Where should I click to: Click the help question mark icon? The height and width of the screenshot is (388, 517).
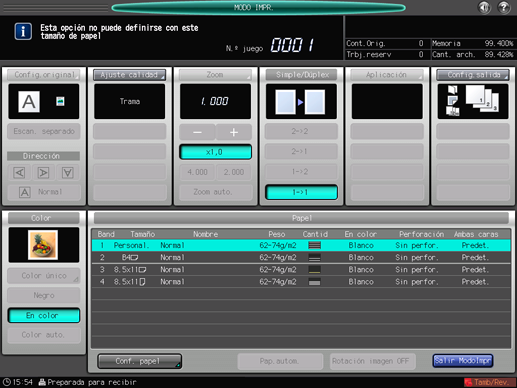[503, 7]
